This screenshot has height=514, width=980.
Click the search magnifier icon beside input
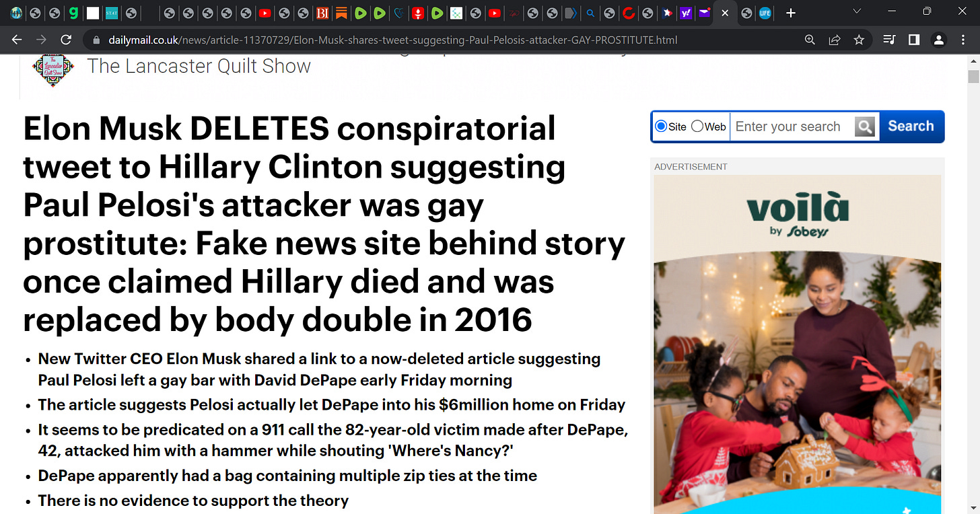865,126
